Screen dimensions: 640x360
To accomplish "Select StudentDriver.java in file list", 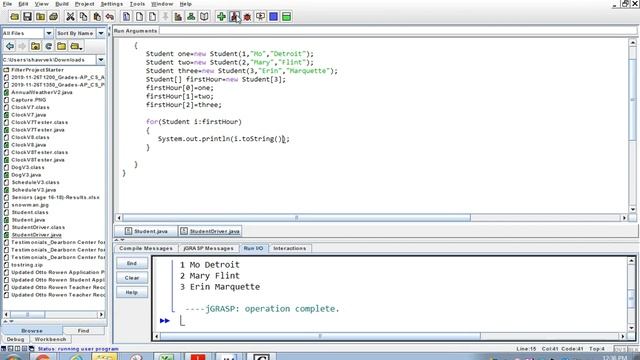I will click(x=36, y=235).
